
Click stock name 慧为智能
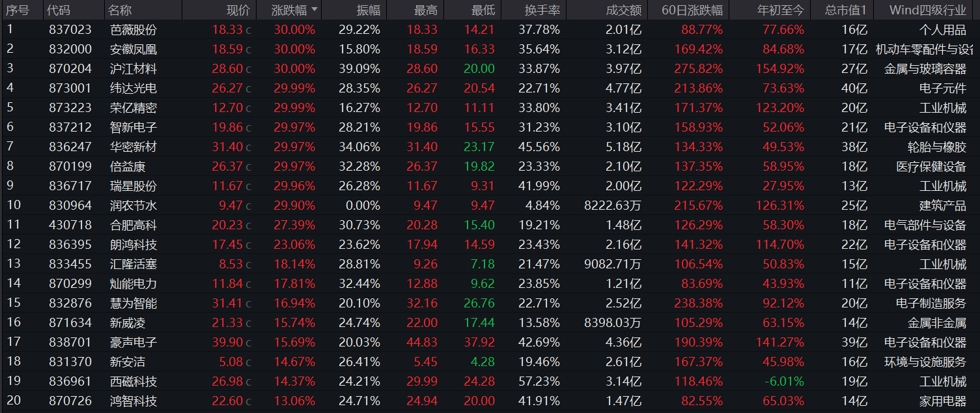coord(133,303)
